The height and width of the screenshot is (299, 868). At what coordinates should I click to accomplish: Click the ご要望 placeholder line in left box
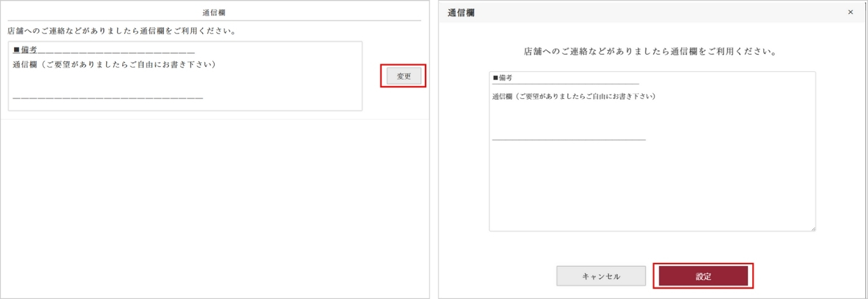pyautogui.click(x=114, y=64)
